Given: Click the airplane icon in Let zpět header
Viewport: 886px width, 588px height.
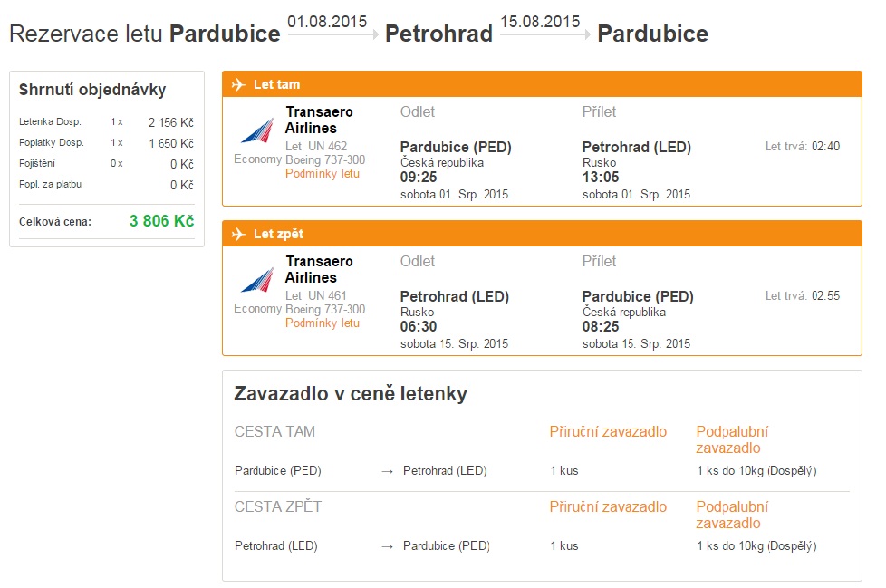Looking at the screenshot, I should (238, 235).
